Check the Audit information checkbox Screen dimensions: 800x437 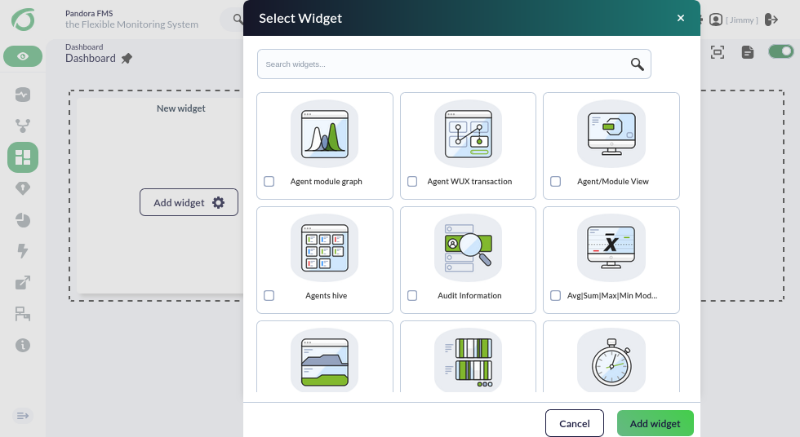coord(412,295)
